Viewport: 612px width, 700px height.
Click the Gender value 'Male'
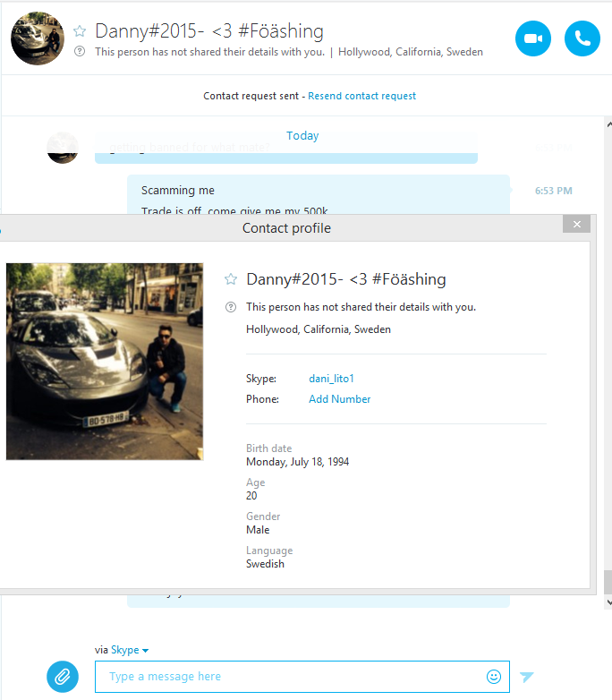[258, 530]
